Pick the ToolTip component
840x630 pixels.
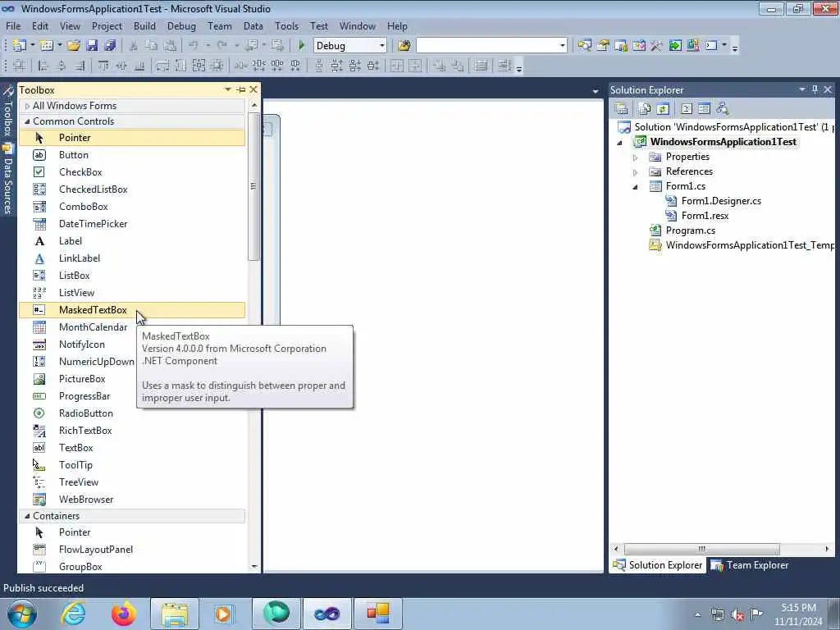132,465
